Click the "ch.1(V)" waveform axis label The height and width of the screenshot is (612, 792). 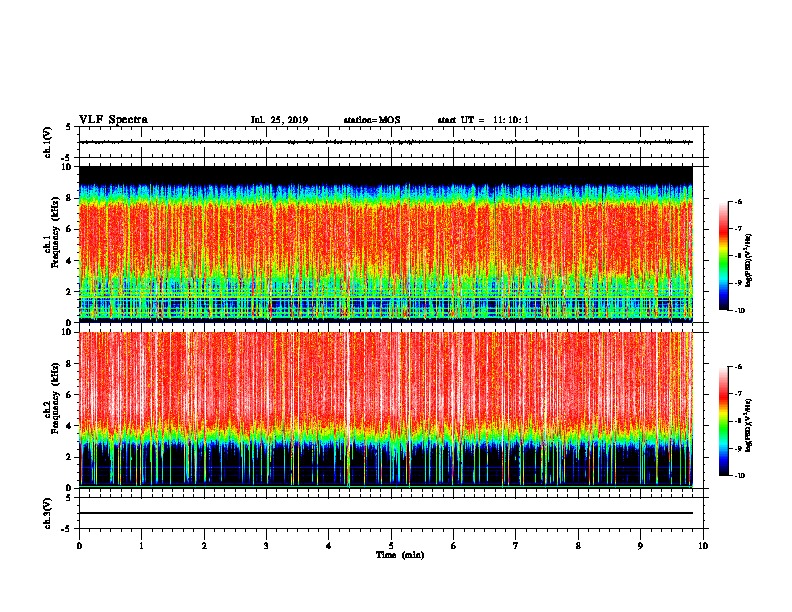point(47,142)
